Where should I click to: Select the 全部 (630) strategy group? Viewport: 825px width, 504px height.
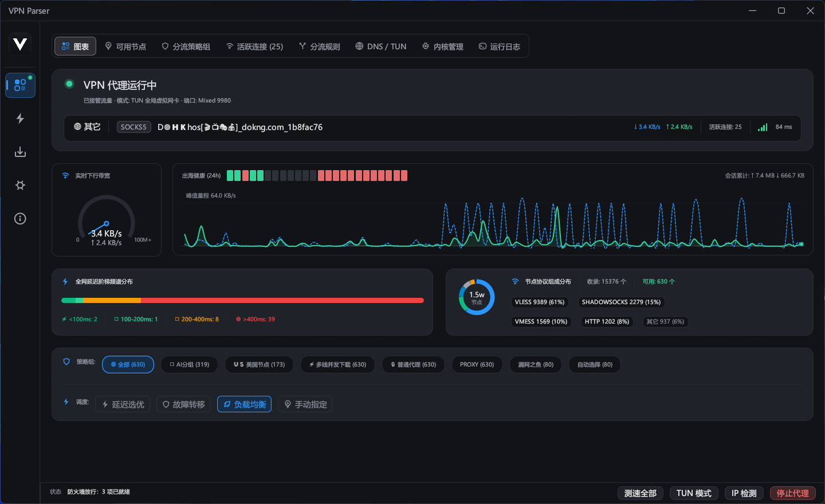point(128,365)
